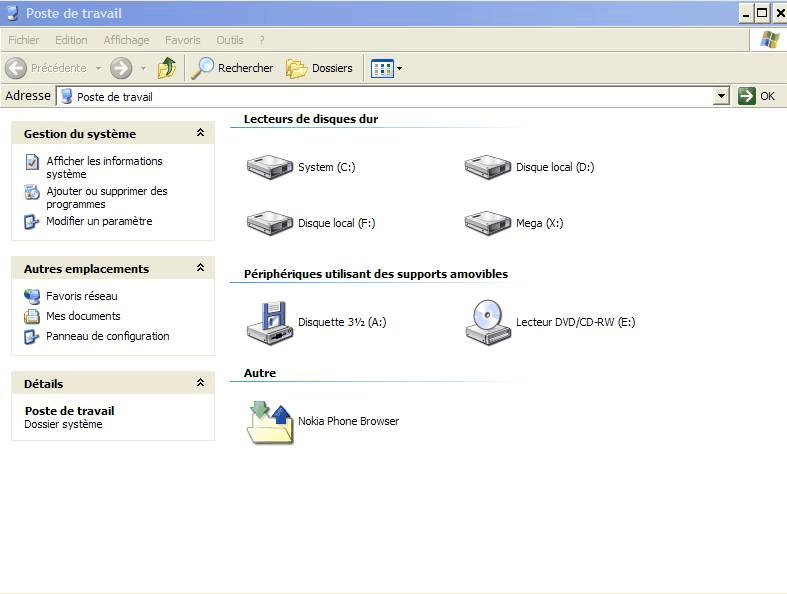Click the Windows logo in menu bar
This screenshot has height=594, width=787.
[769, 40]
